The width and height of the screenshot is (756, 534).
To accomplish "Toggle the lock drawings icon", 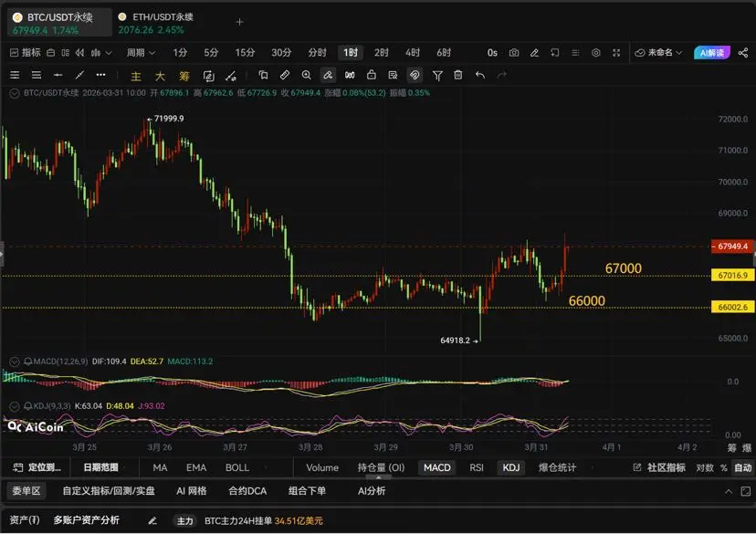I will (372, 75).
